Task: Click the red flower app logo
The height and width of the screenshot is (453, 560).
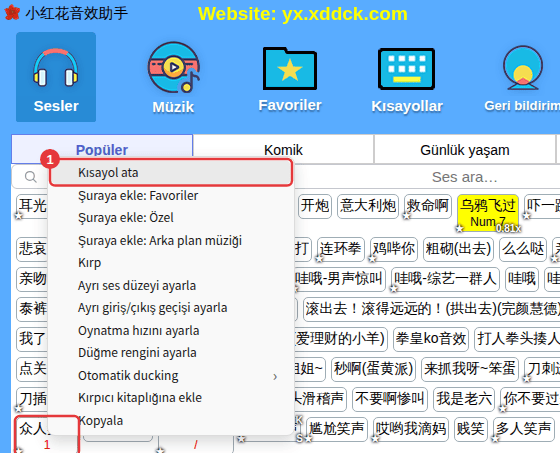Action: coord(12,13)
